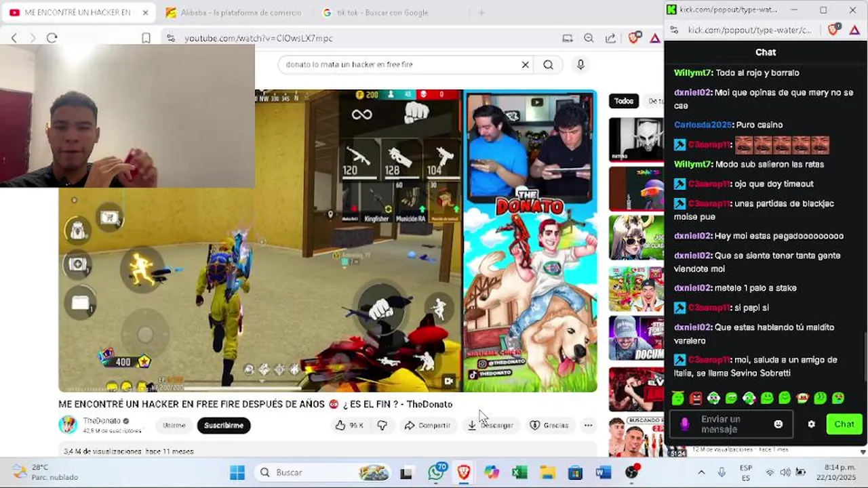Click the back arrow in Brave browser
Screen dimensions: 868x488
14,38
